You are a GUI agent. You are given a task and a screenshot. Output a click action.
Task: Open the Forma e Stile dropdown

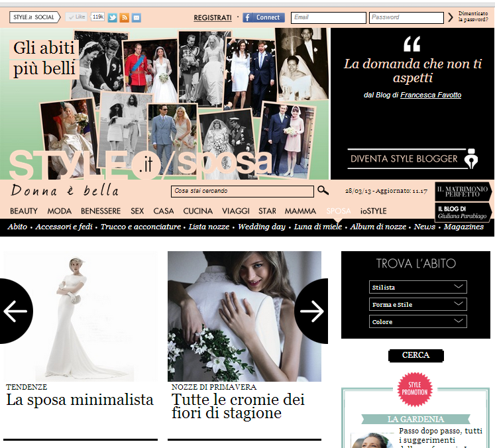pyautogui.click(x=417, y=304)
